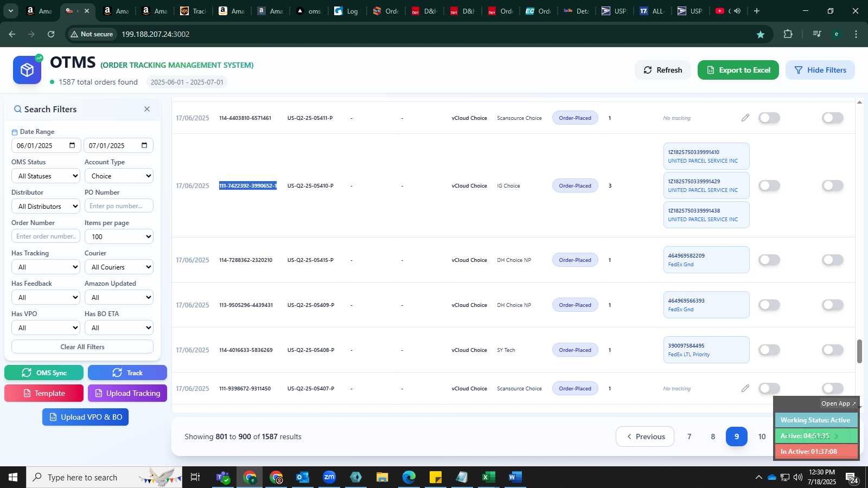Screen dimensions: 868x488
Task: Toggle first switch for order 111-9398672-9311450
Action: (x=769, y=388)
